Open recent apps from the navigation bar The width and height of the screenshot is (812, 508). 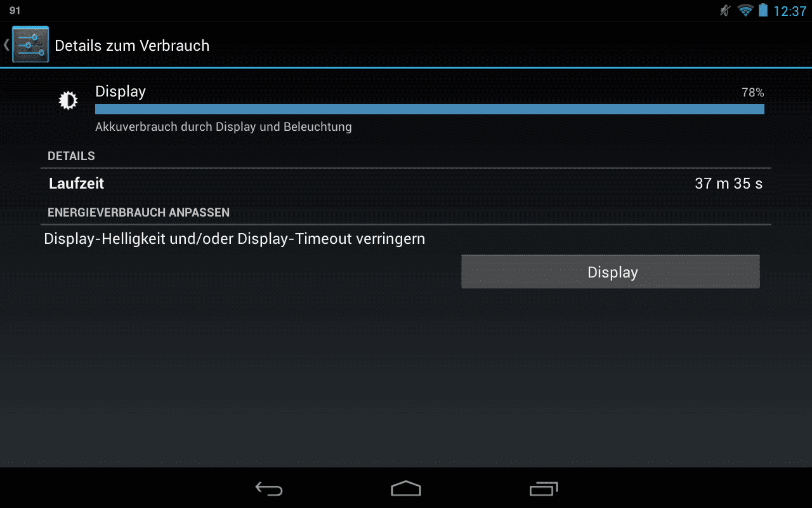click(544, 488)
